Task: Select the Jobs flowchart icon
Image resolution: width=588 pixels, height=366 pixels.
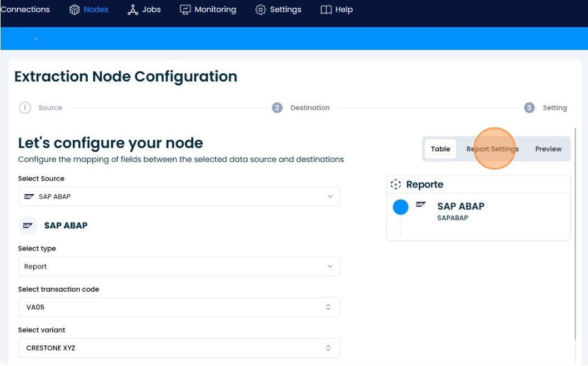Action: (133, 9)
